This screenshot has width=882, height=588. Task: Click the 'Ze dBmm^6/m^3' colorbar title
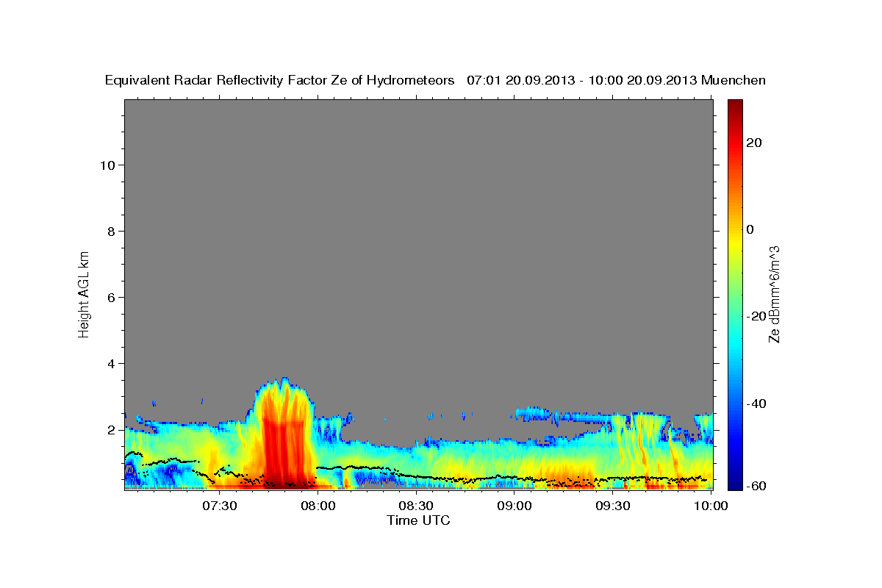(774, 294)
